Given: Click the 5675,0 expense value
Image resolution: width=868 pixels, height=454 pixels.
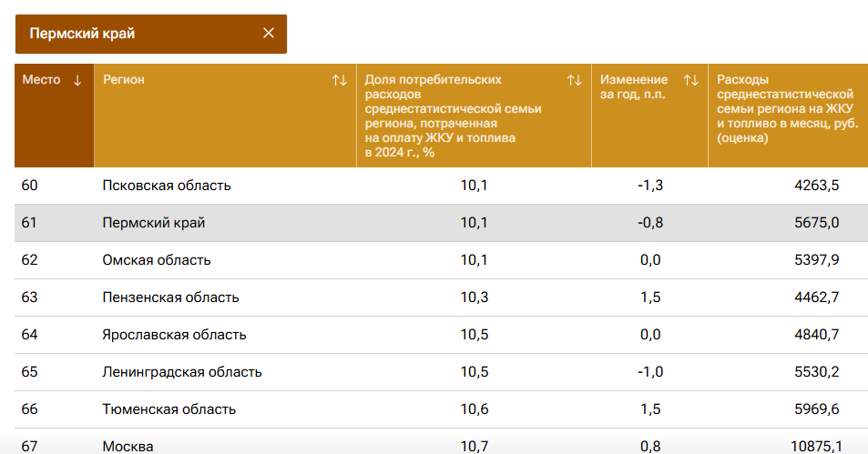Looking at the screenshot, I should click(816, 223).
